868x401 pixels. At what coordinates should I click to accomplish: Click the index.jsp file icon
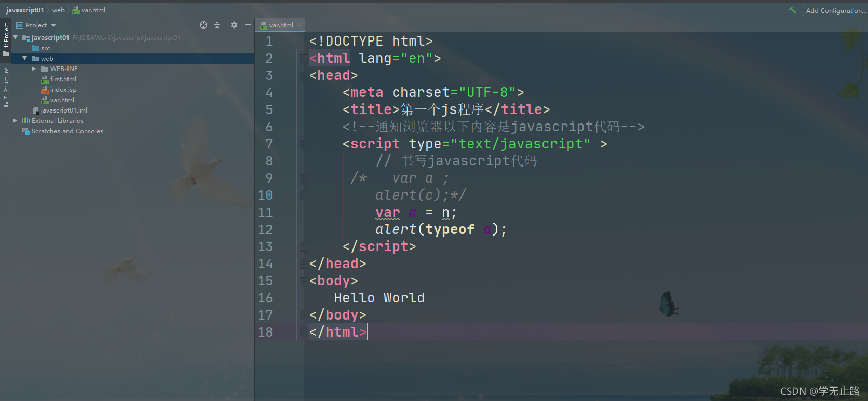coord(45,89)
